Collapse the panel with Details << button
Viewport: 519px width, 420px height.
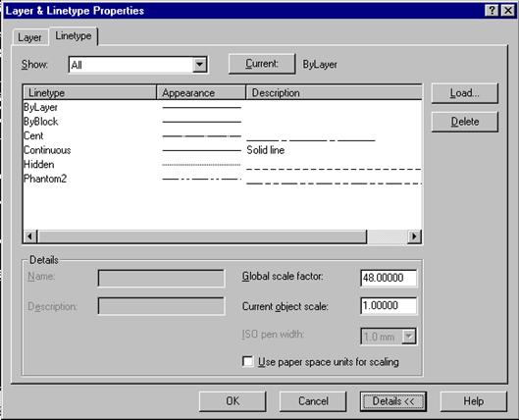pos(392,401)
